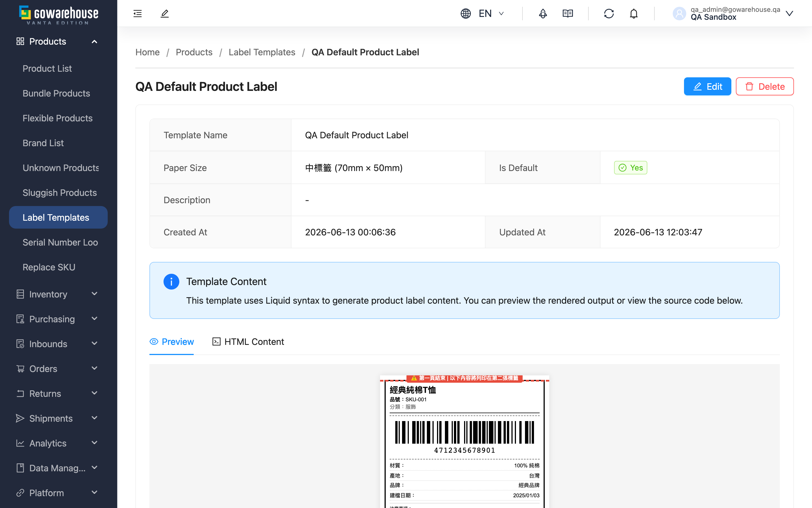The width and height of the screenshot is (812, 508).
Task: Expand the Orders menu chevron
Action: click(x=95, y=368)
